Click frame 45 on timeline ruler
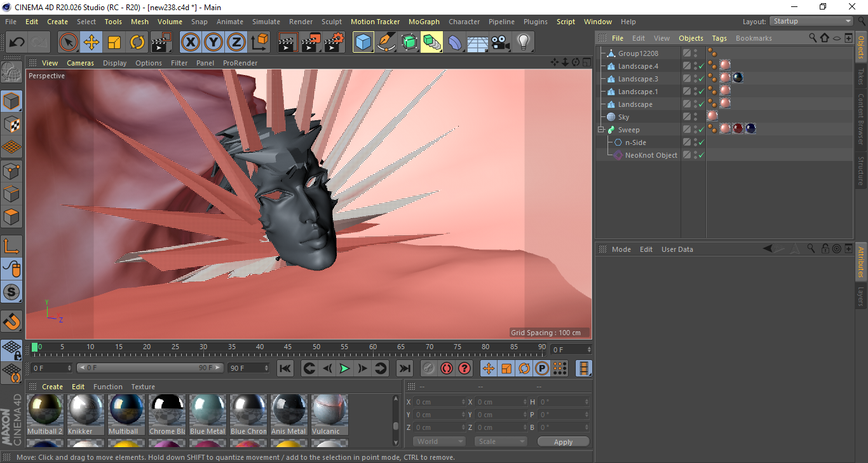The image size is (868, 463). [288, 347]
